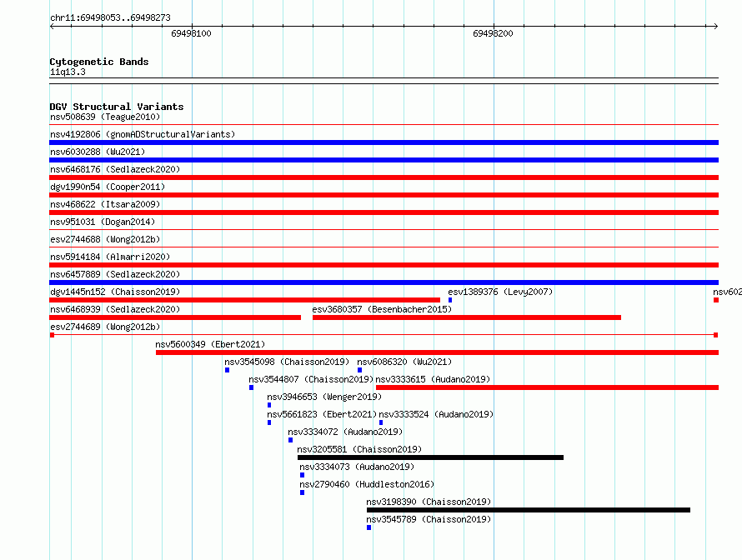Click the nsv3544807 (Chaisson2019) blue marker
This screenshot has width=742, height=560.
click(251, 387)
